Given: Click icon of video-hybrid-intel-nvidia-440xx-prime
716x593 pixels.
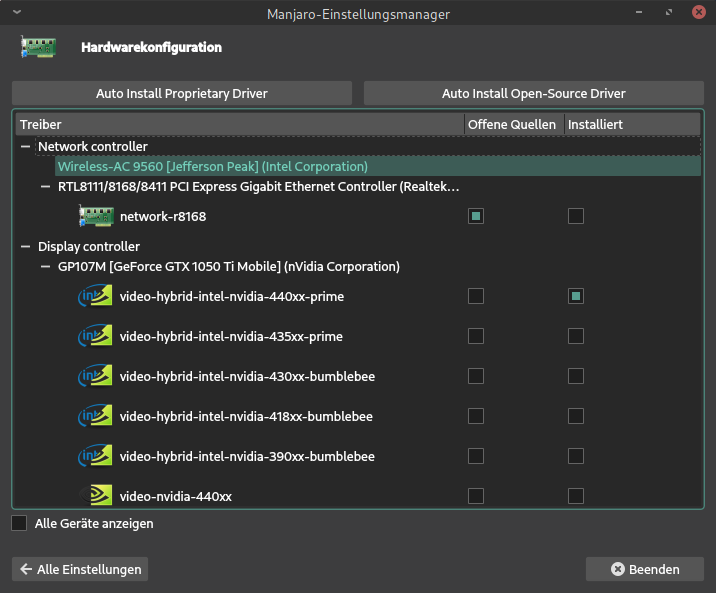Looking at the screenshot, I should pyautogui.click(x=95, y=296).
